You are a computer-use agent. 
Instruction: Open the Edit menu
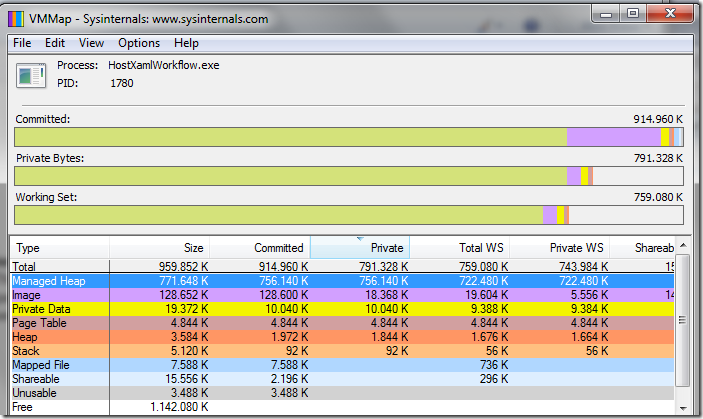point(55,43)
